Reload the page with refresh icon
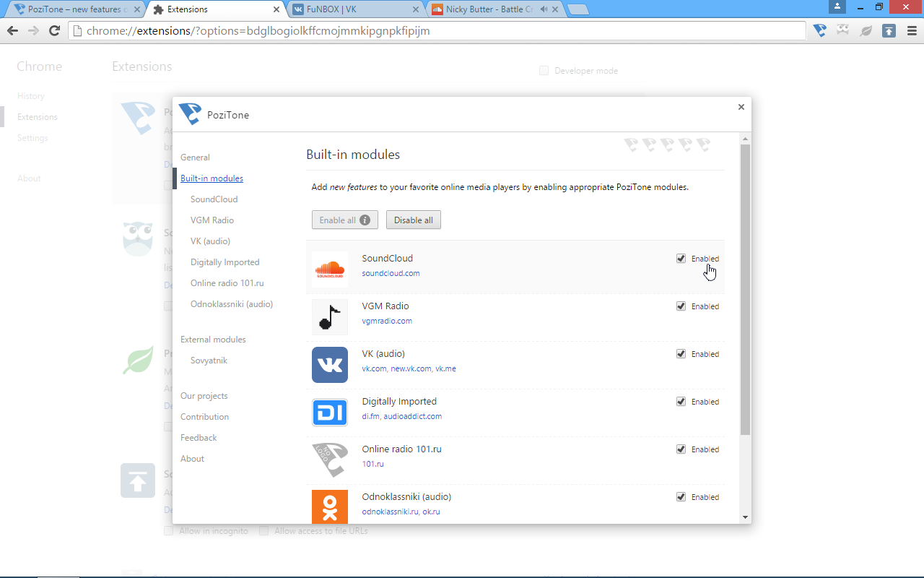The height and width of the screenshot is (578, 924). 54,30
